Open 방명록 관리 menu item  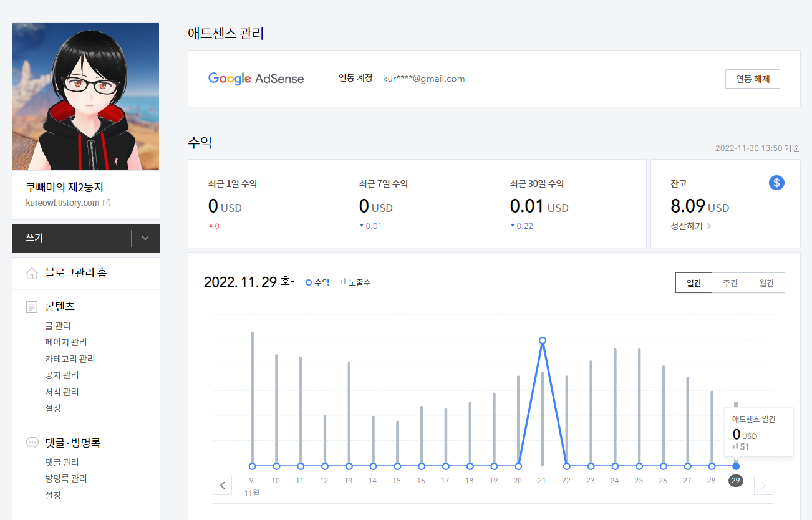66,478
